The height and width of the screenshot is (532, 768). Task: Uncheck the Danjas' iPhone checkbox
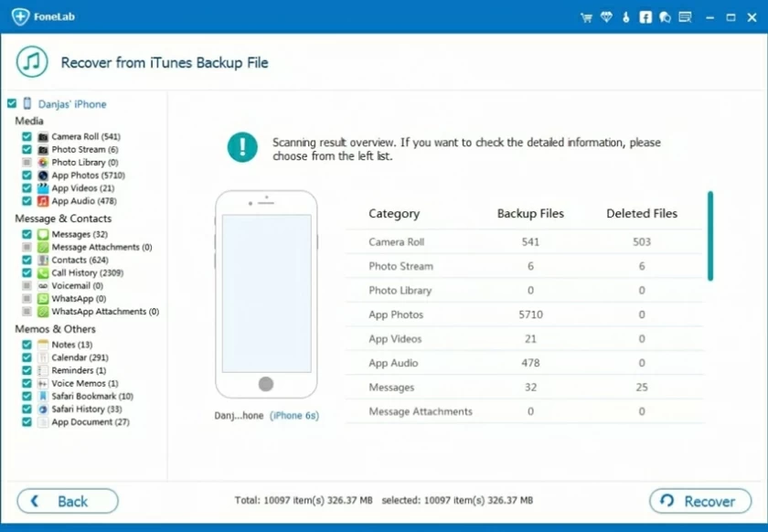(x=11, y=103)
